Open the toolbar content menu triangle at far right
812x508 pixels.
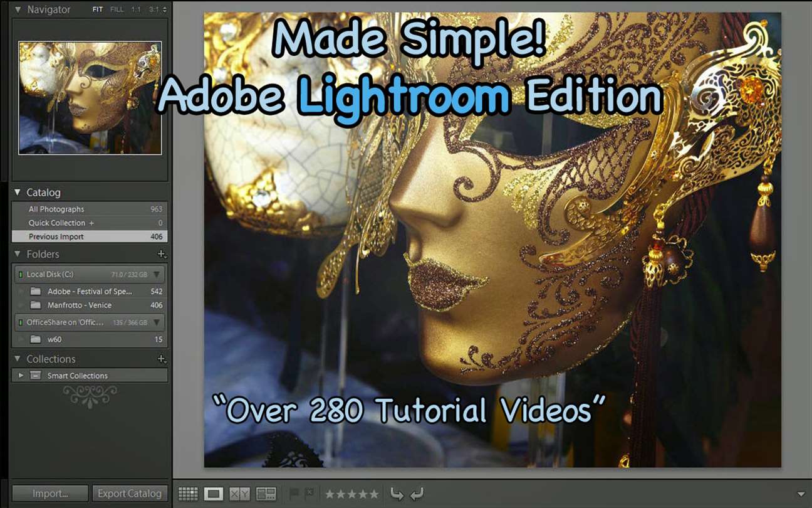tap(801, 494)
